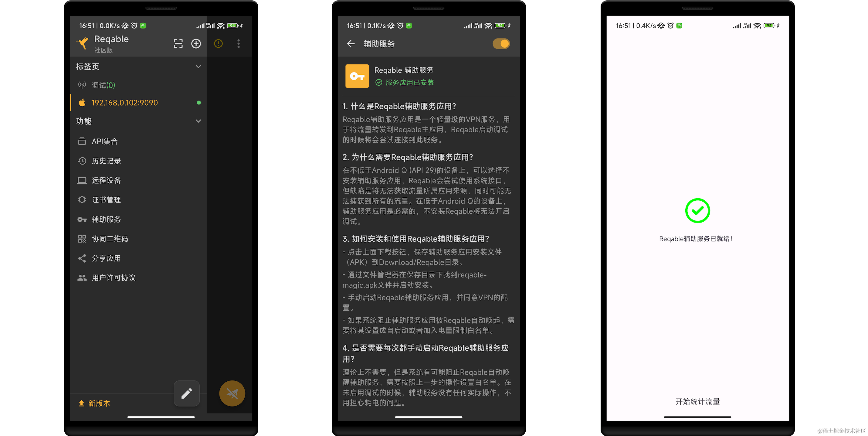Tap the paper plane debug button
Image resolution: width=868 pixels, height=436 pixels.
232,393
